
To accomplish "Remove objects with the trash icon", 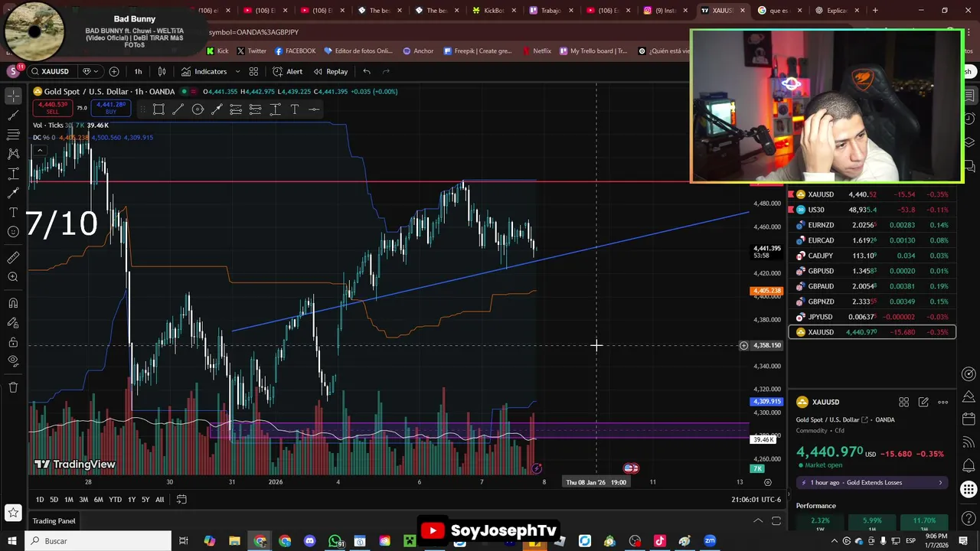I will point(13,387).
